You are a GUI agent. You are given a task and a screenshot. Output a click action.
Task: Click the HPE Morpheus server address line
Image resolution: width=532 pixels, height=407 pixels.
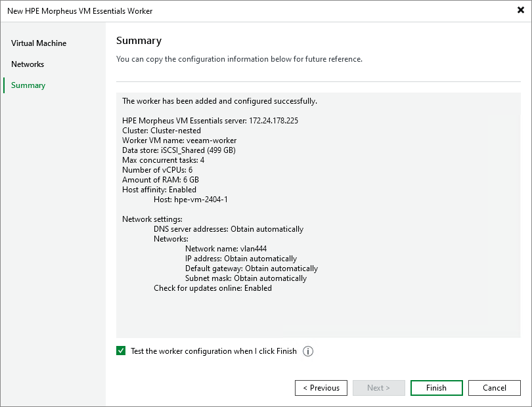click(210, 121)
